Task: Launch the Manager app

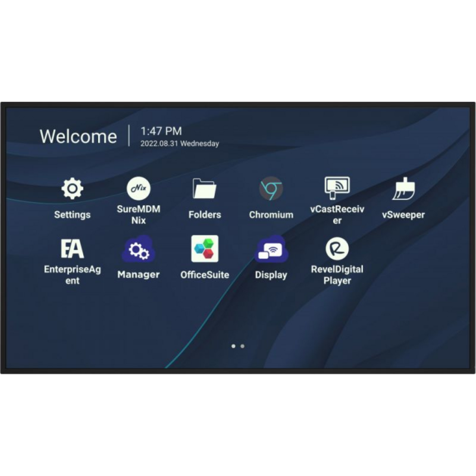Action: click(x=138, y=248)
